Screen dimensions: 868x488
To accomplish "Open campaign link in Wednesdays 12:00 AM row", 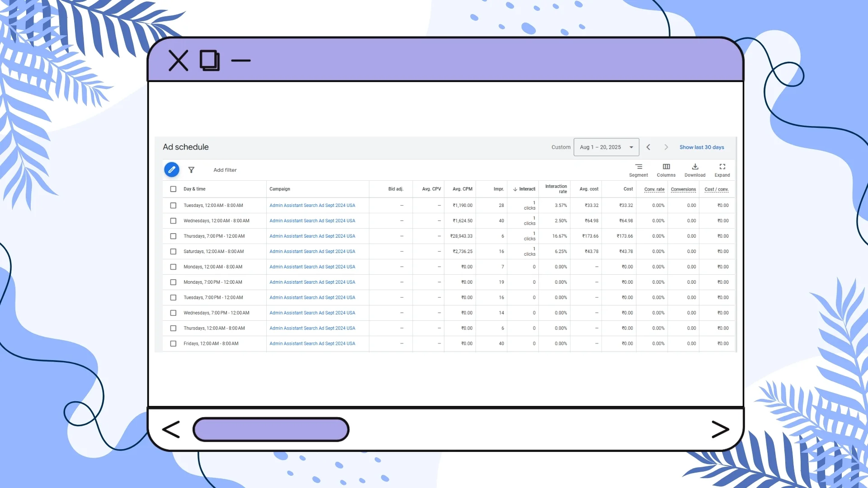I will [x=312, y=221].
